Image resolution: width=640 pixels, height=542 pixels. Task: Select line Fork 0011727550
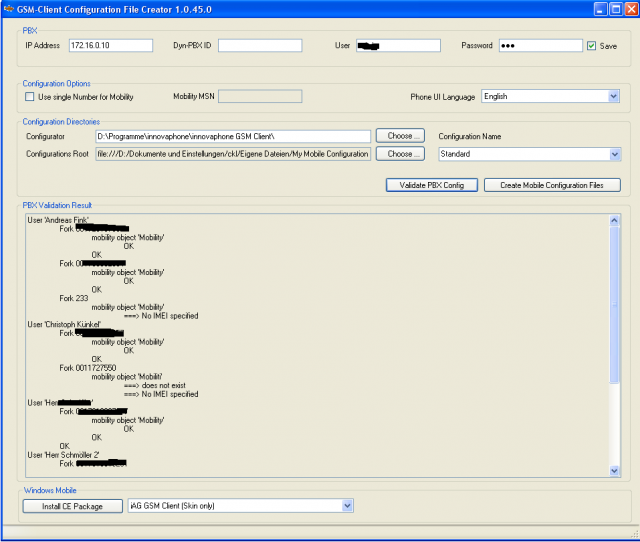88,368
